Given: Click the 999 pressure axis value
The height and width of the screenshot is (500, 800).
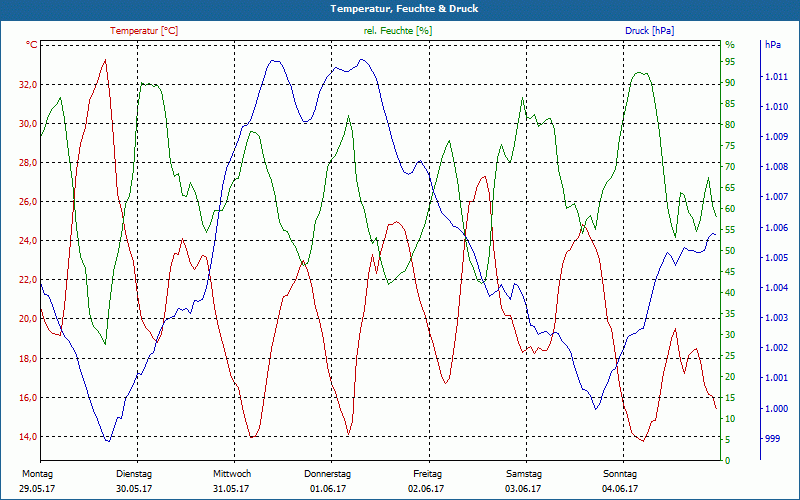Looking at the screenshot, I should (772, 439).
